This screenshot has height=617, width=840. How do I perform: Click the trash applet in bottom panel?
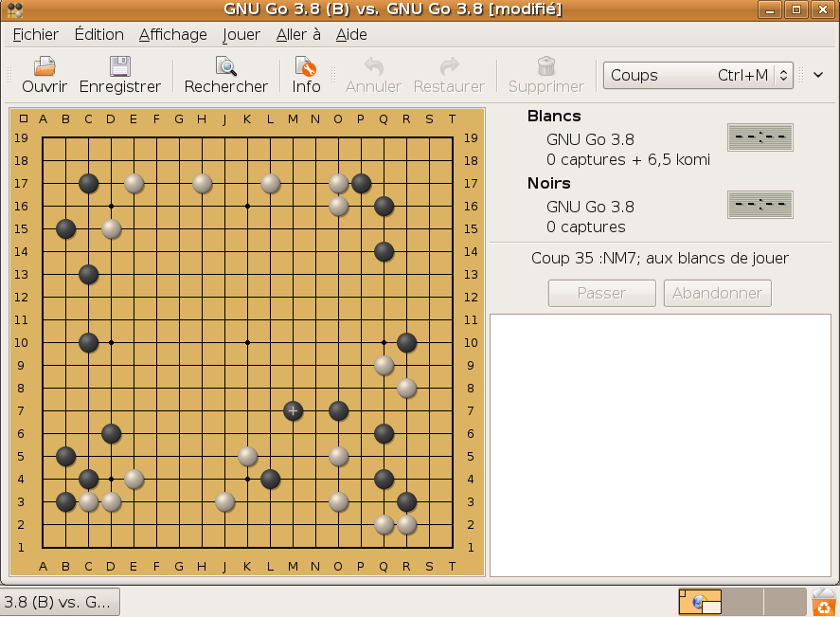(x=823, y=602)
